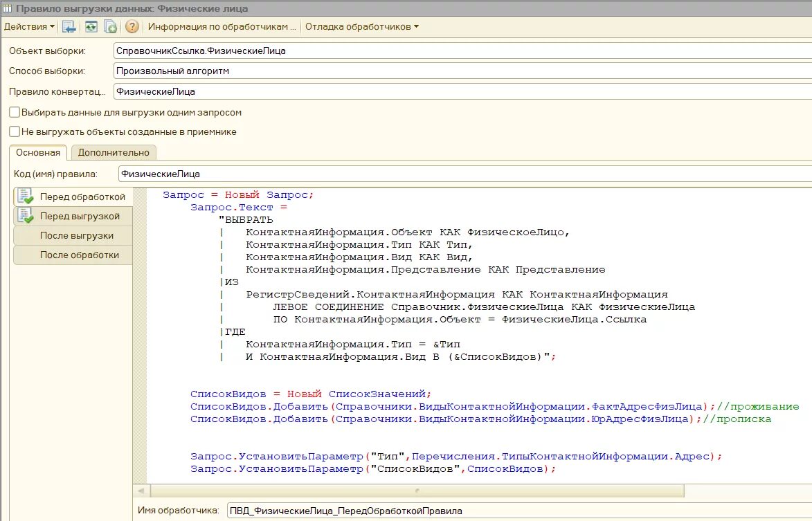Viewport: 812px width, 521px height.
Task: Click the ИЗ keyword in the query
Action: coord(231,282)
